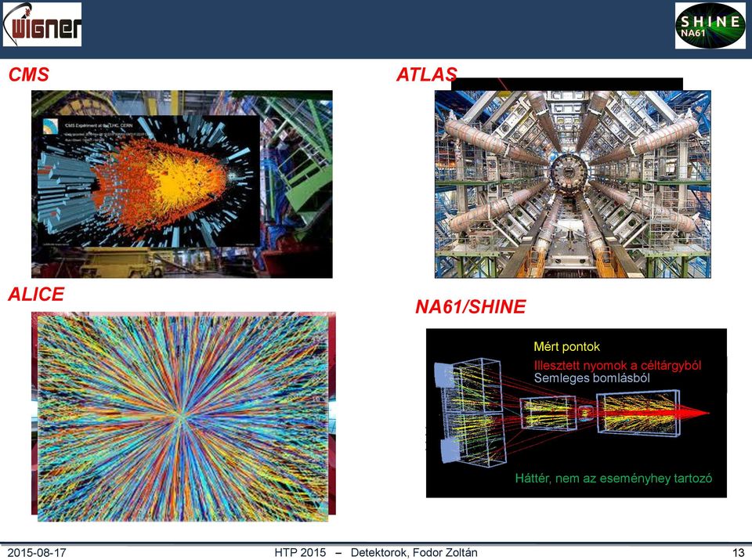Select the CMS heading text
Screen dimensions: 752x560
[29, 74]
